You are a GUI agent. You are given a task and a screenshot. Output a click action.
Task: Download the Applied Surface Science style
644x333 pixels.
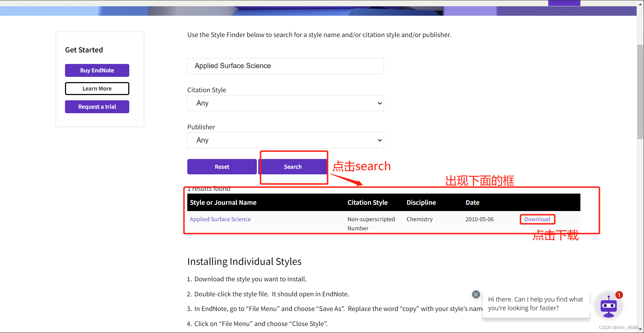537,219
